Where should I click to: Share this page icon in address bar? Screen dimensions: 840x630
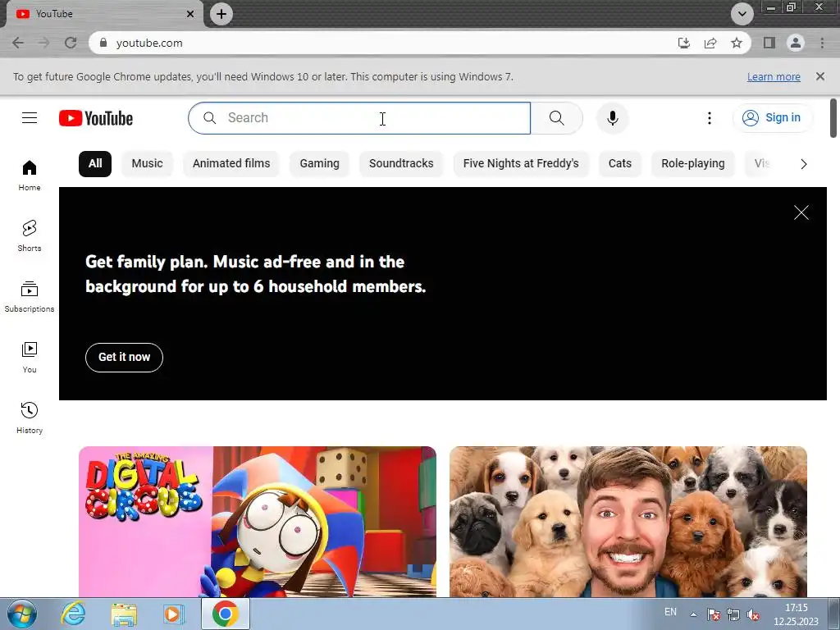710,43
